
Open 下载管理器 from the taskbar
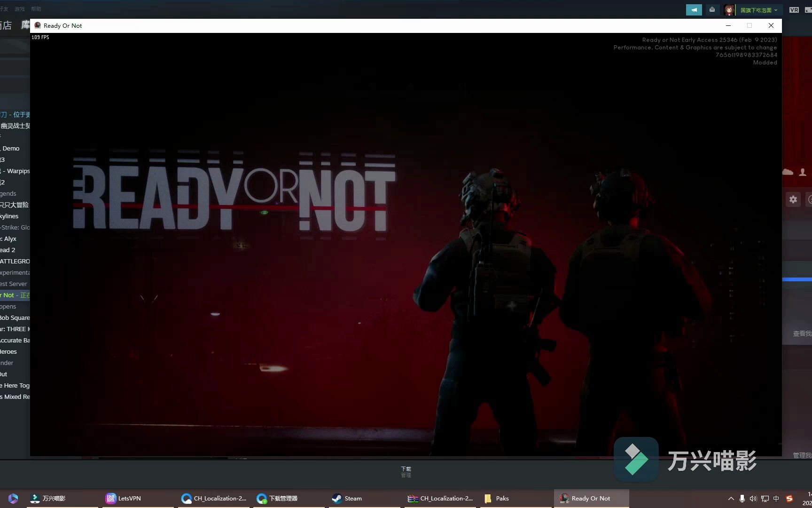click(x=289, y=499)
